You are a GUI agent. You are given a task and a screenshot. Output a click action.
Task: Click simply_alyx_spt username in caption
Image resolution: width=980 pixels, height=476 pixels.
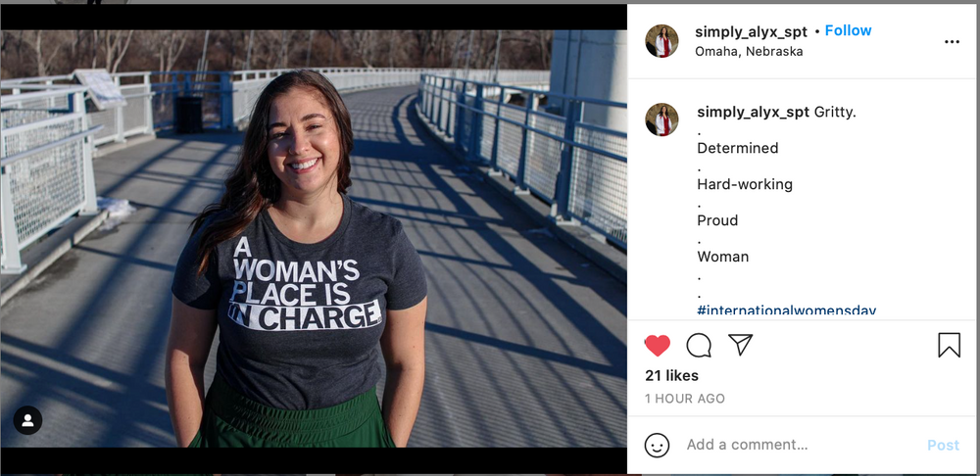tap(753, 112)
